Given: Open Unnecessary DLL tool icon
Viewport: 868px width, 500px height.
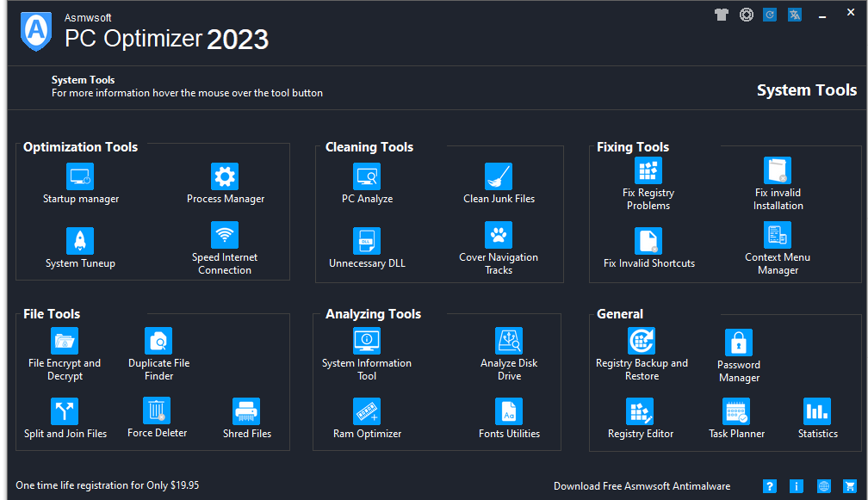Looking at the screenshot, I should coord(367,241).
